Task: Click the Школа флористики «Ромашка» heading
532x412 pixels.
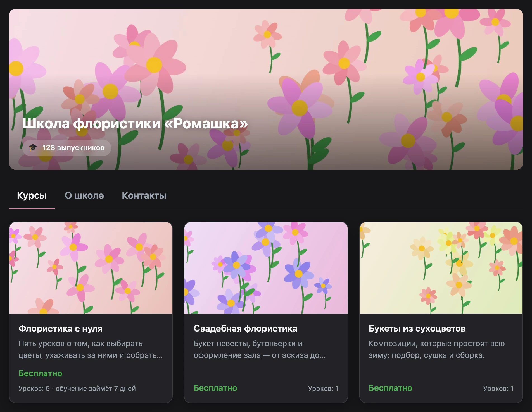Action: [135, 123]
